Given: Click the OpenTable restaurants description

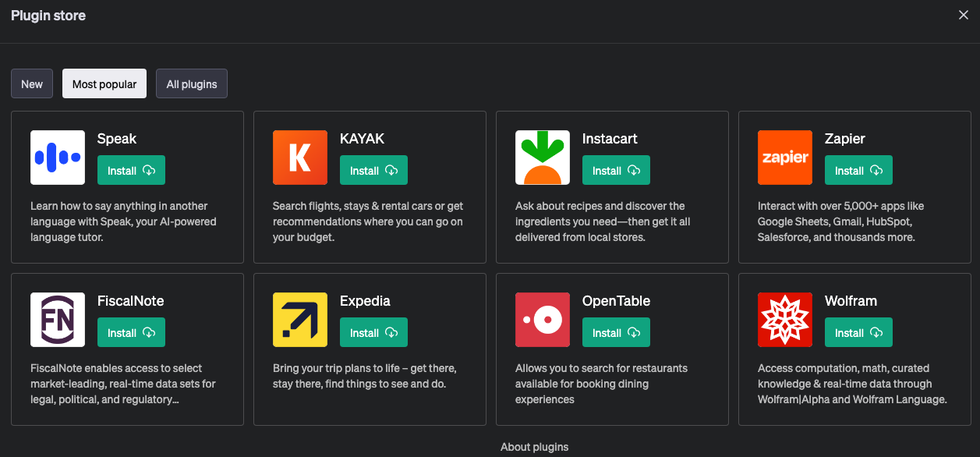Looking at the screenshot, I should pos(601,384).
